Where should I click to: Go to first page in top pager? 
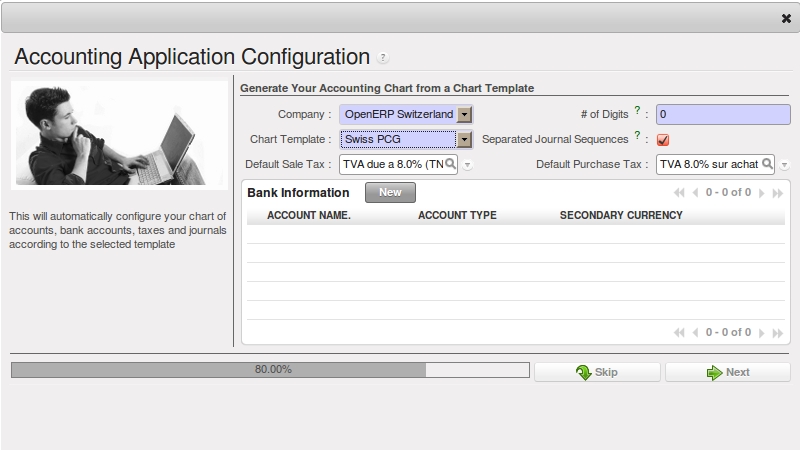point(680,193)
